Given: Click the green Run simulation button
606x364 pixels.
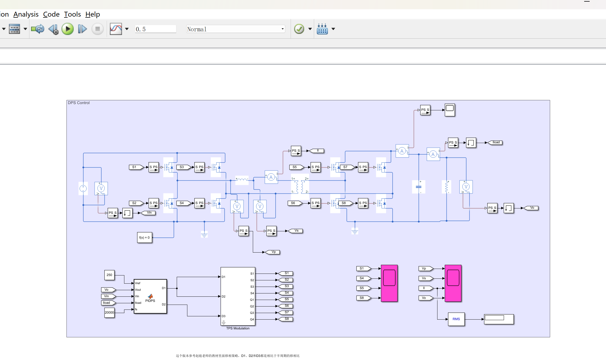Looking at the screenshot, I should click(x=68, y=29).
